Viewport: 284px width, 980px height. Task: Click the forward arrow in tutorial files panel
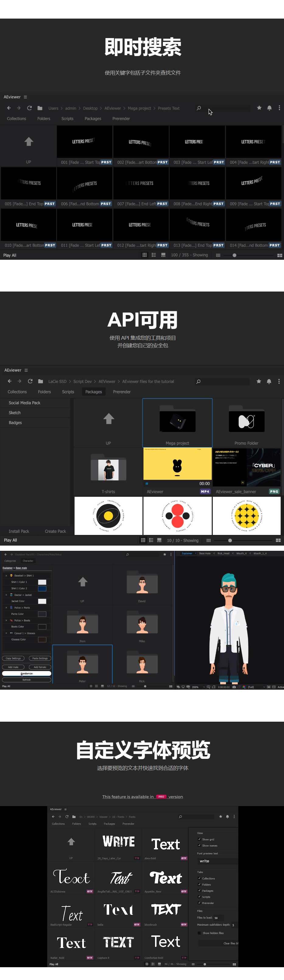pyautogui.click(x=19, y=381)
